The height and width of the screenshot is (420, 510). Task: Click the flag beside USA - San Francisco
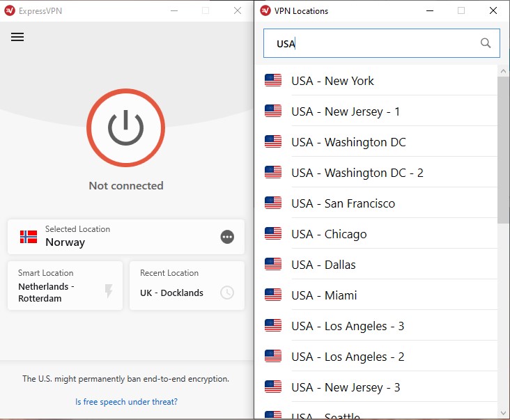coord(273,203)
